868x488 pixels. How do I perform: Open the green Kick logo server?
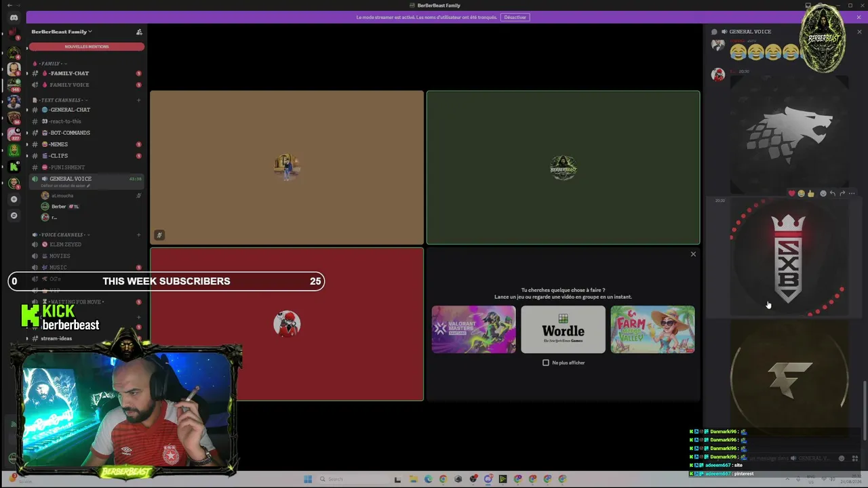[x=14, y=166]
